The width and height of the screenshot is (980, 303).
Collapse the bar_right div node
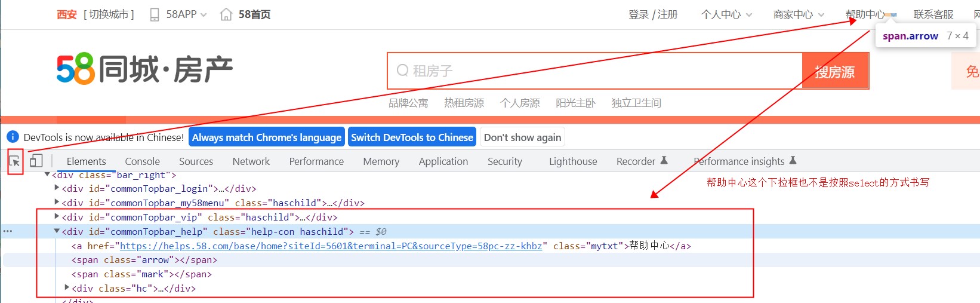(47, 175)
